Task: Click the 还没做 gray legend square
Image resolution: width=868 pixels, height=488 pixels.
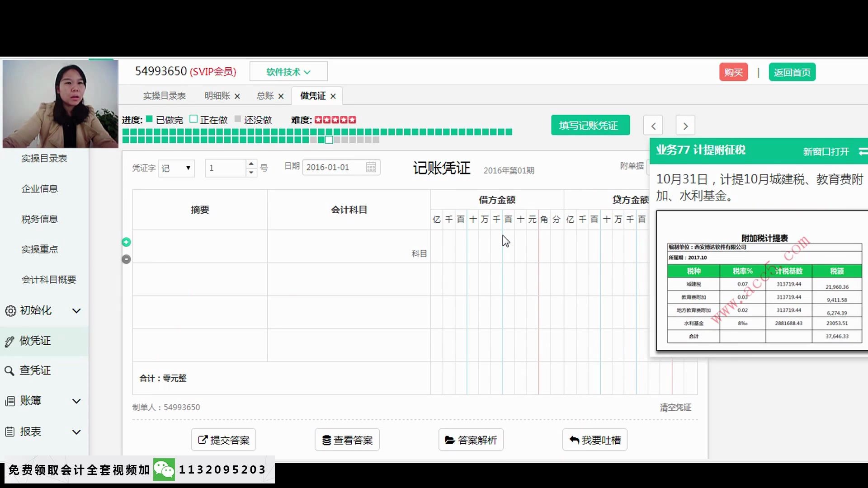Action: pyautogui.click(x=238, y=119)
